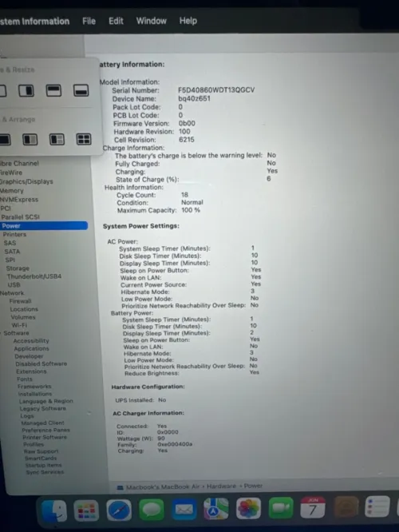The width and height of the screenshot is (399, 532).
Task: Click serial number F5D40860WDT13QGCV
Action: (x=216, y=90)
